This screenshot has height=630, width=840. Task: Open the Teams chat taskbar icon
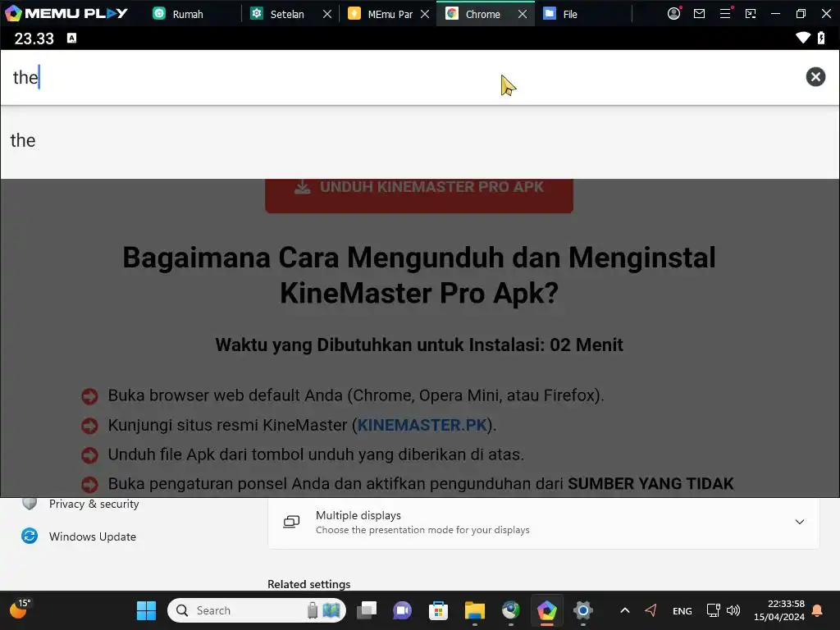(x=402, y=610)
